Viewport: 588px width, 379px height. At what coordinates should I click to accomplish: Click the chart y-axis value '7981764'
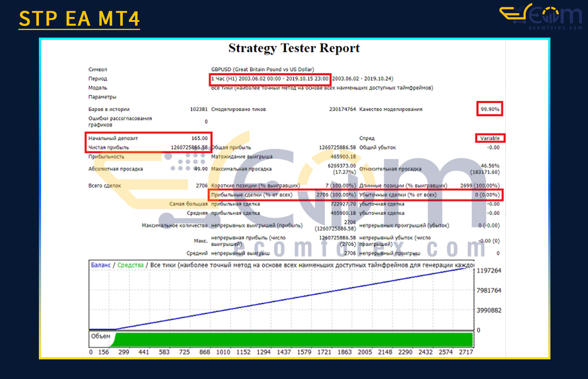tap(489, 290)
